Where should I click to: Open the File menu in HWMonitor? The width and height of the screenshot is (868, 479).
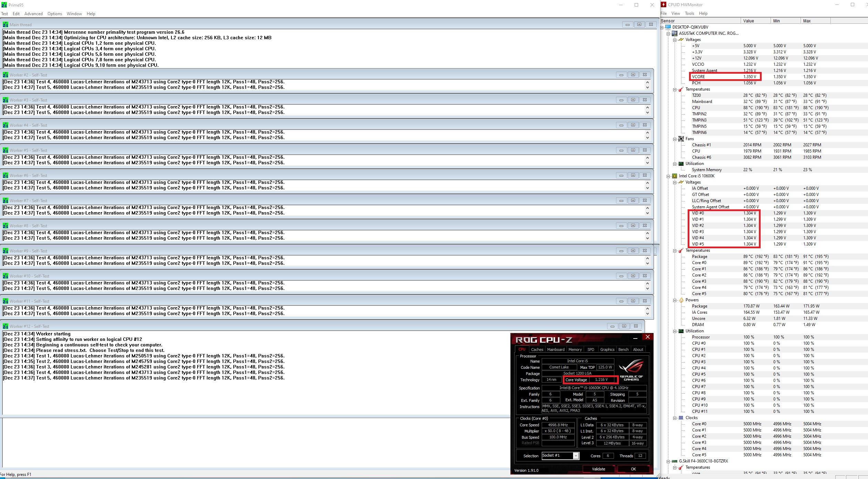664,13
